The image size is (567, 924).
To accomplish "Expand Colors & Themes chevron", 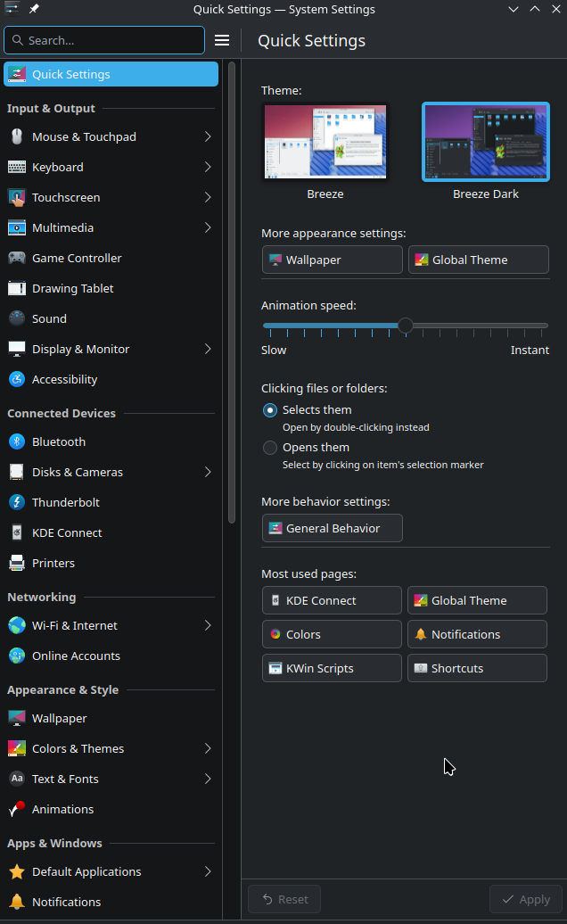I will [208, 749].
